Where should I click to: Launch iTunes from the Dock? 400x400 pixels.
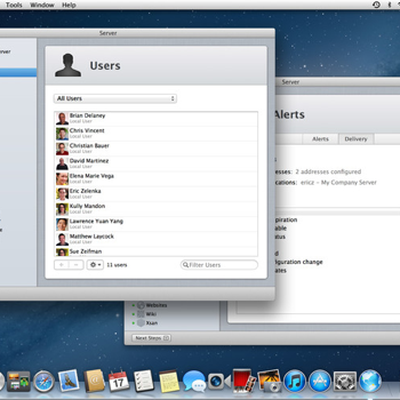click(295, 381)
